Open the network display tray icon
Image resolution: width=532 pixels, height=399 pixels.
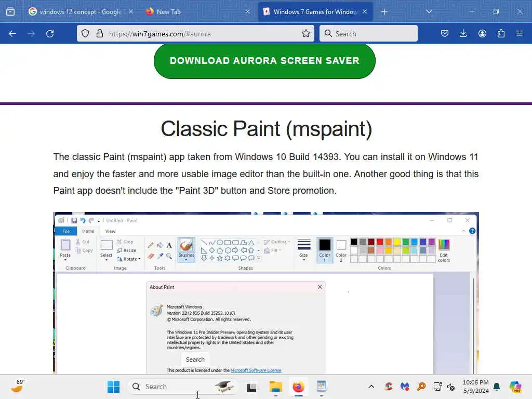[x=437, y=386]
